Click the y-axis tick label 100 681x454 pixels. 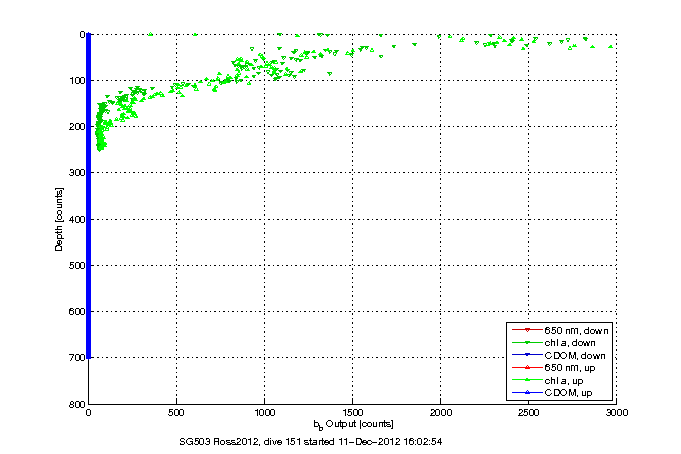[x=76, y=80]
